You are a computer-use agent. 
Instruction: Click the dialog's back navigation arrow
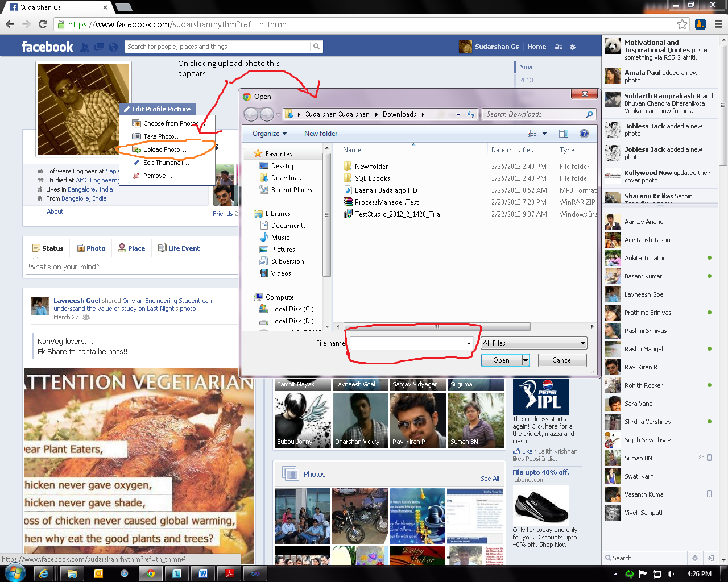[251, 115]
